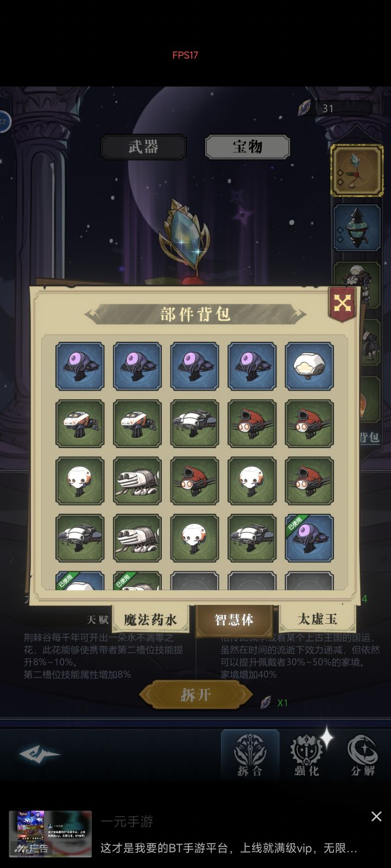The image size is (391, 868).
Task: Select the triple-barrel cannon in third row
Action: [137, 481]
